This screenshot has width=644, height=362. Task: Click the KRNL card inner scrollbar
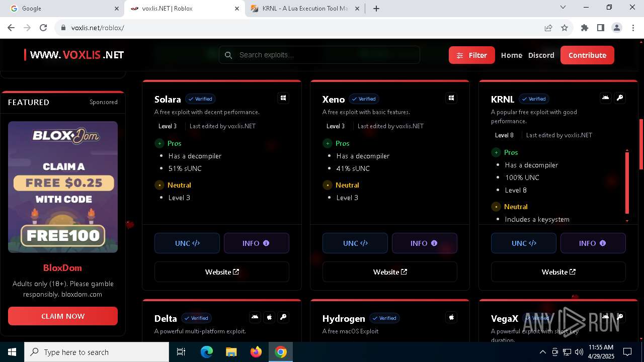coord(627,183)
